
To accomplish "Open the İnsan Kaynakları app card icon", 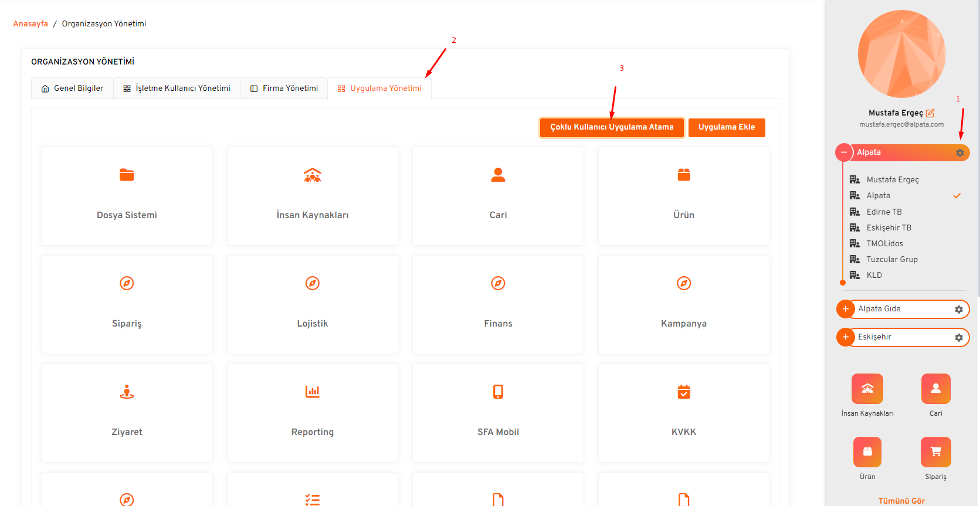I will [x=312, y=175].
